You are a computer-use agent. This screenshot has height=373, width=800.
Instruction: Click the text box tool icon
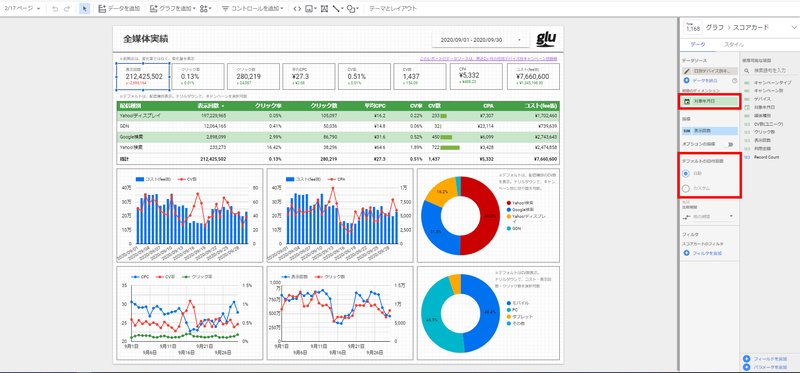tap(324, 9)
